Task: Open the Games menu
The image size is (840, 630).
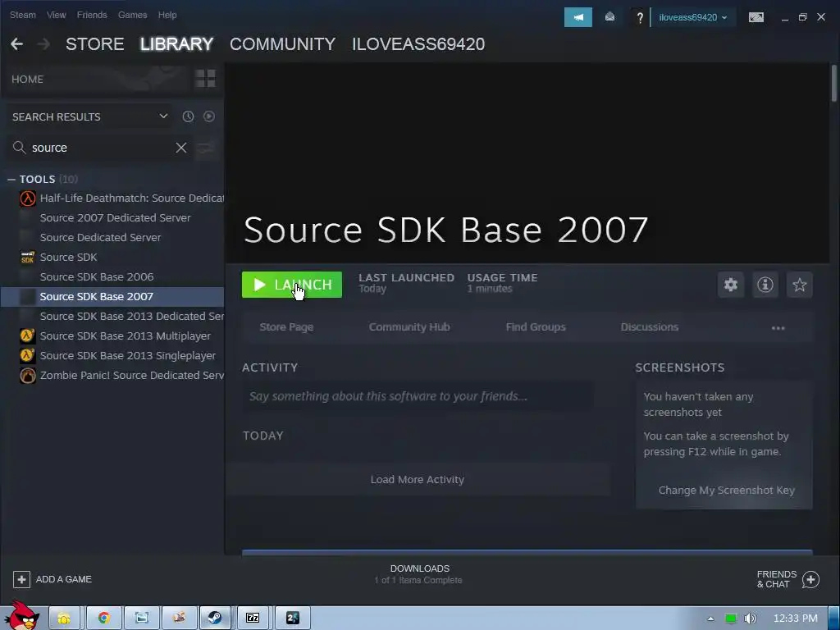Action: 132,15
